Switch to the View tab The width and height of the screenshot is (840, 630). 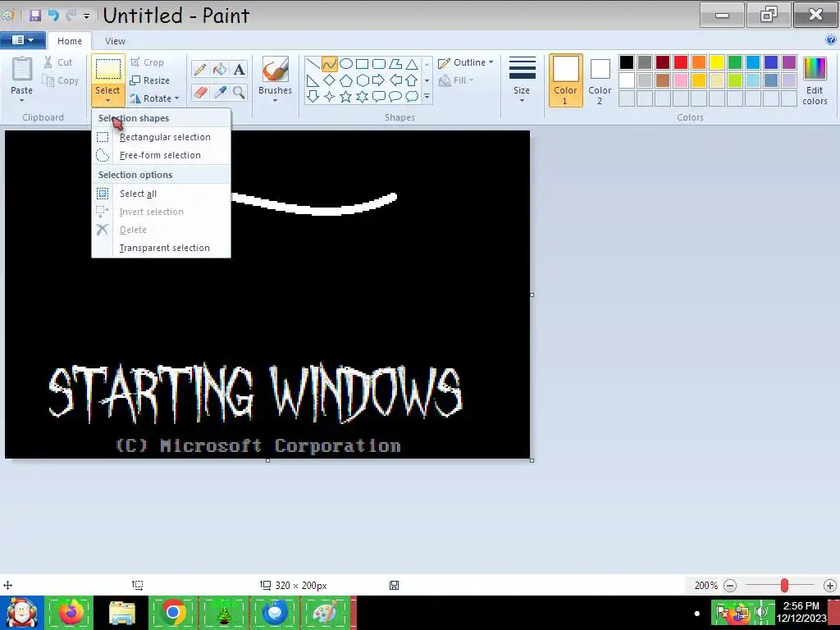click(x=115, y=41)
